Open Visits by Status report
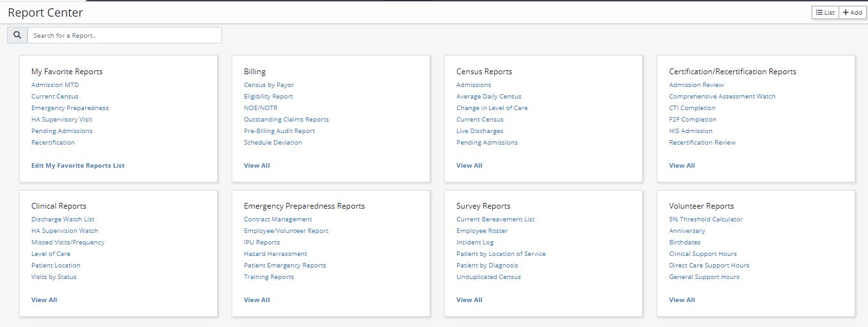This screenshot has width=868, height=327. (54, 277)
